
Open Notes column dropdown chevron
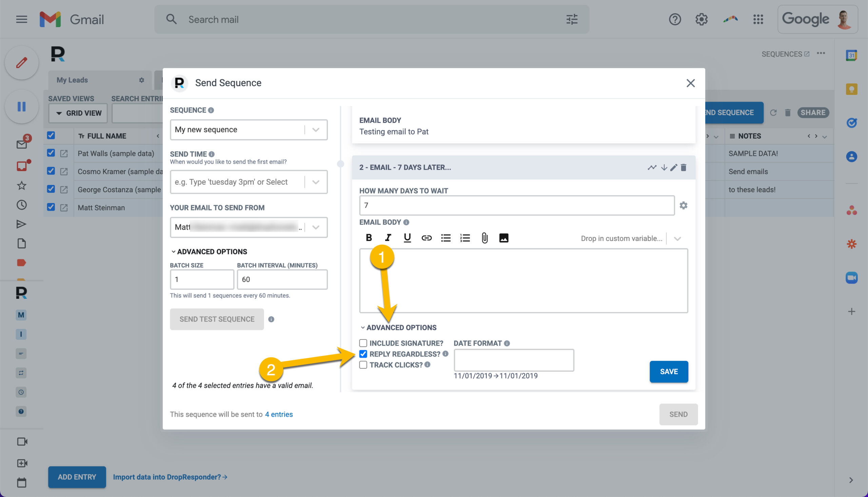click(x=824, y=137)
